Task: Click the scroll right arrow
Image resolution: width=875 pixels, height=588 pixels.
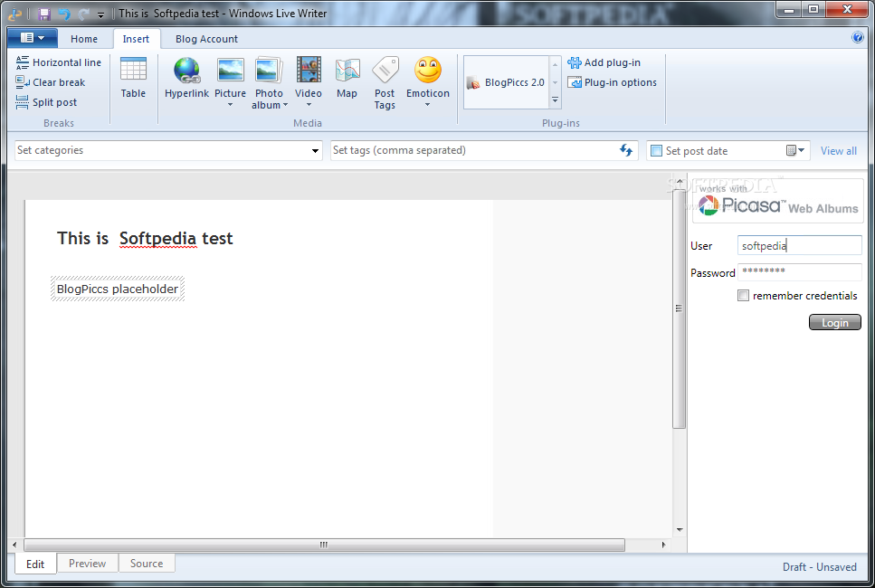Action: 663,545
